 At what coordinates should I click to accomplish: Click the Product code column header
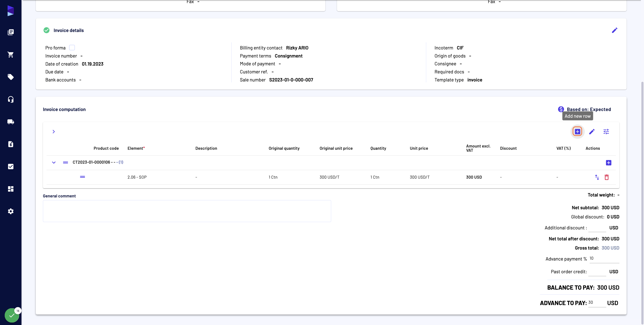click(x=106, y=148)
